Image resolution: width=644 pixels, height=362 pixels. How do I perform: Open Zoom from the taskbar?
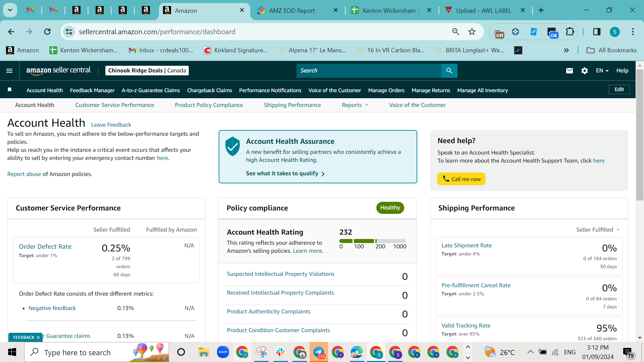pos(223,352)
